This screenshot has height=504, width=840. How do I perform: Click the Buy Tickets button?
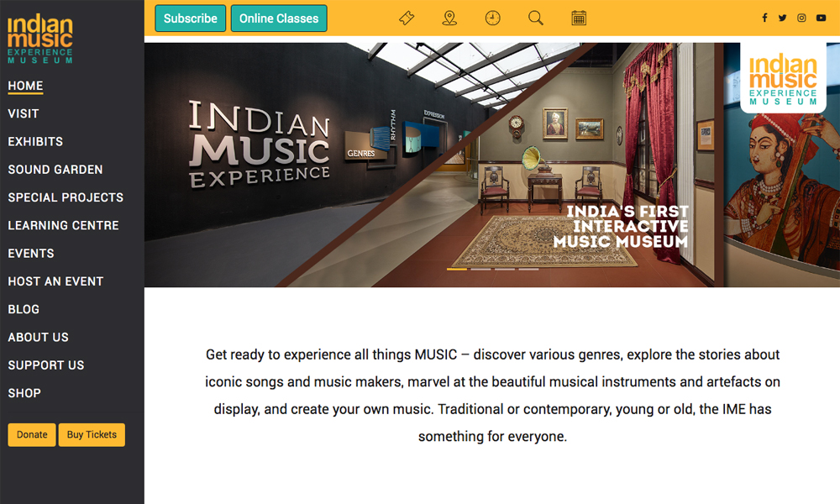coord(92,434)
